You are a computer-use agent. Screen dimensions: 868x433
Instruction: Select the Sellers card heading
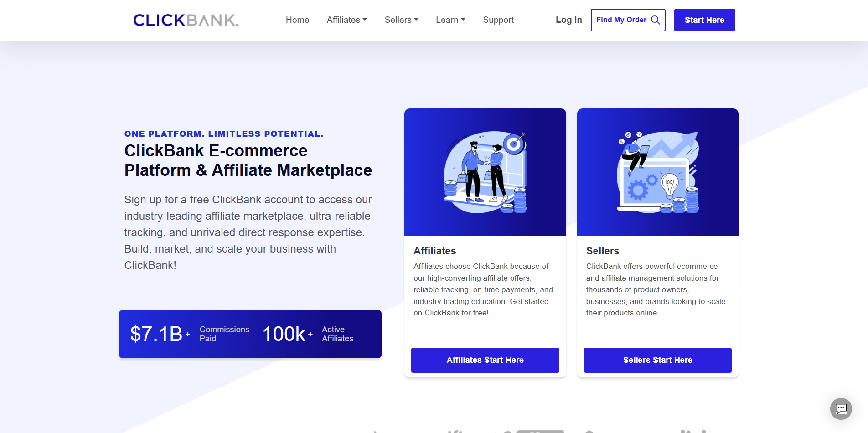pos(602,251)
